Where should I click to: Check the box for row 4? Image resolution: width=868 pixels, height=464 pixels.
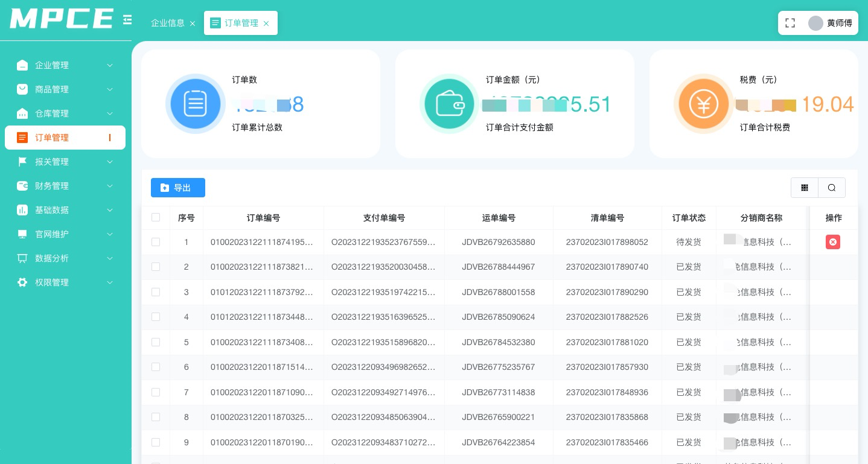click(156, 317)
